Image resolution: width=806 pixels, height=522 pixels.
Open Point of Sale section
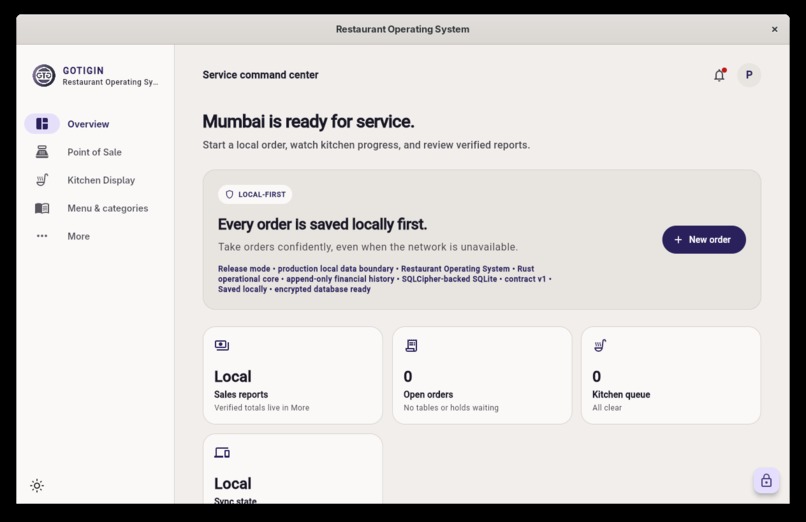pyautogui.click(x=95, y=152)
